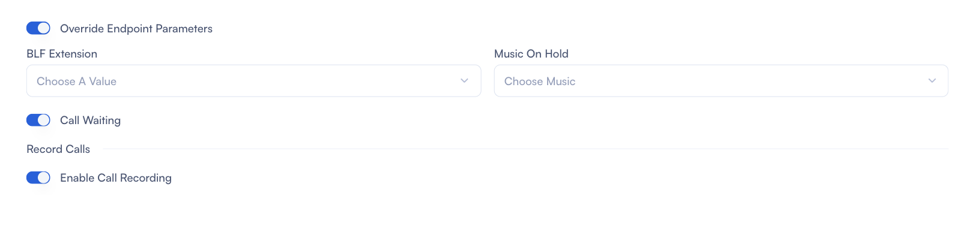Click the 'Choose Music' placeholder text
The width and height of the screenshot is (980, 241).
point(539,82)
